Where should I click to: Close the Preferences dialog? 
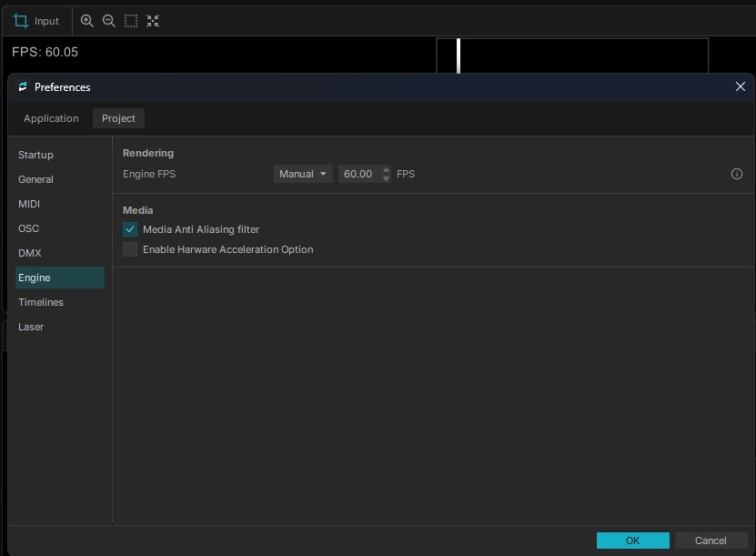pyautogui.click(x=740, y=86)
